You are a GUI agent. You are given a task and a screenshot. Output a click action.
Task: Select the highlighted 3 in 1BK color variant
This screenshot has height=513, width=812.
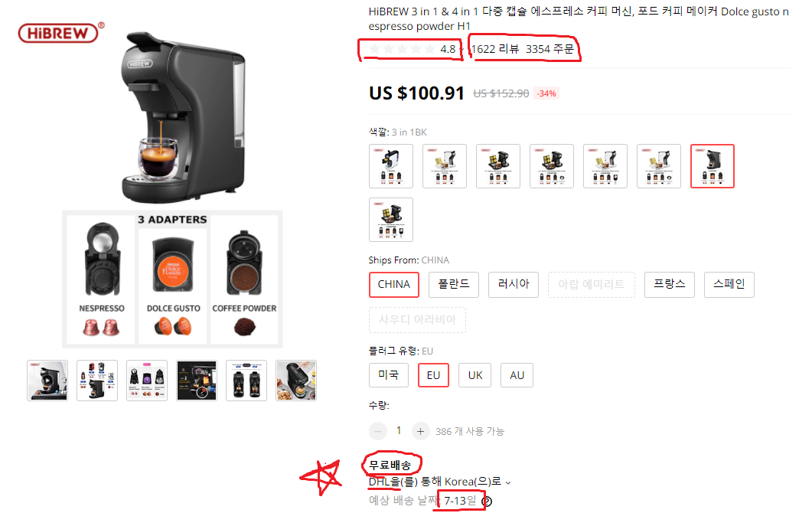(x=712, y=166)
